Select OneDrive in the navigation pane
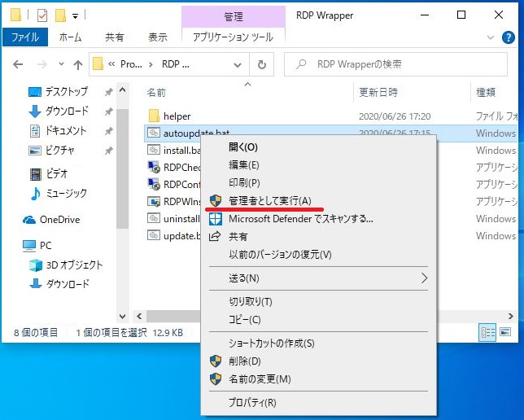524x420 pixels. pyautogui.click(x=51, y=220)
